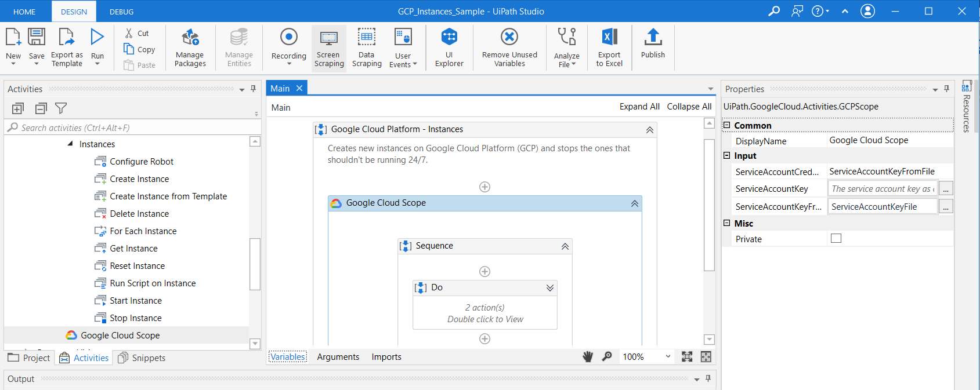
Task: Launch Data Scraping wizard
Action: pyautogui.click(x=367, y=48)
